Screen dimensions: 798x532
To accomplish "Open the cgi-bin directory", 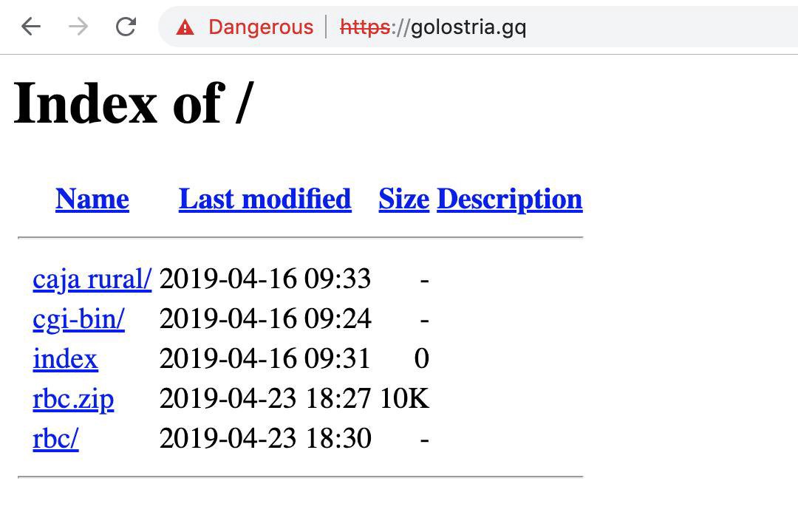I will click(x=78, y=319).
